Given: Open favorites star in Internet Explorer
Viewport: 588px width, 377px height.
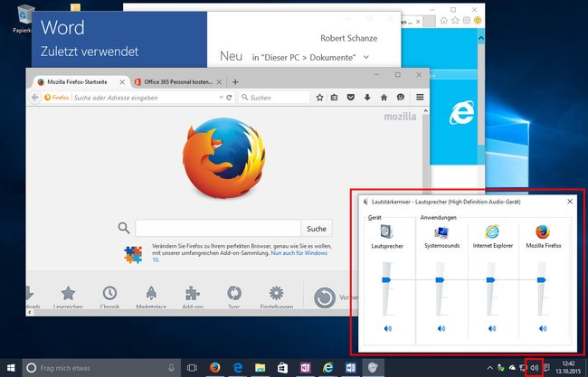Looking at the screenshot, I should click(x=455, y=21).
